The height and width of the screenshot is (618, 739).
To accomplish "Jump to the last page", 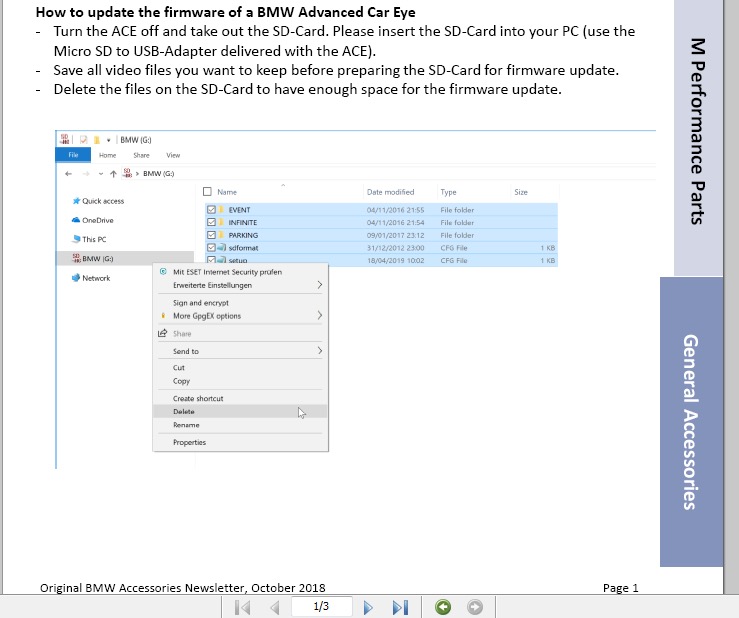I will (401, 607).
